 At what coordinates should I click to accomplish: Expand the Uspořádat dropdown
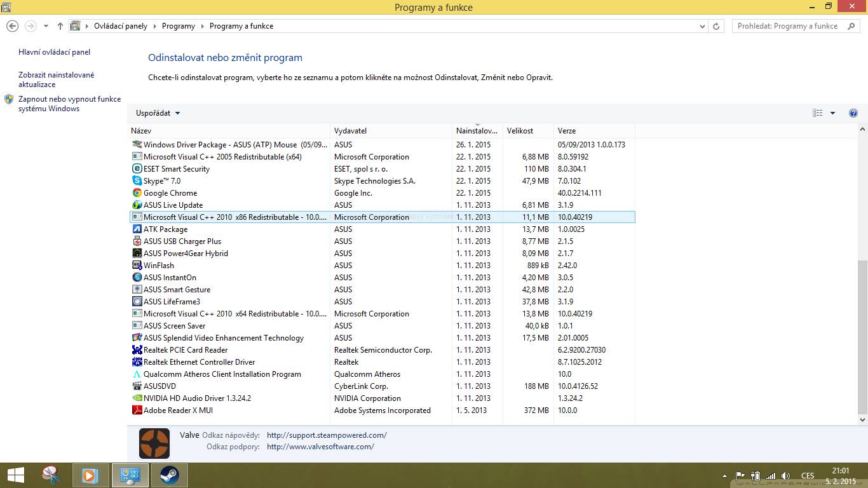tap(158, 113)
